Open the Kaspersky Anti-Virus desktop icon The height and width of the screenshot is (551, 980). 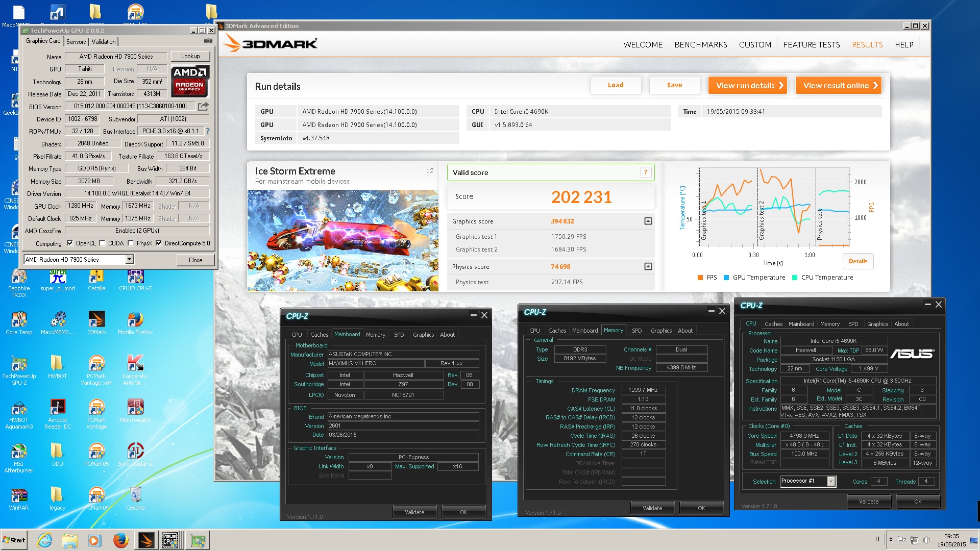135,371
